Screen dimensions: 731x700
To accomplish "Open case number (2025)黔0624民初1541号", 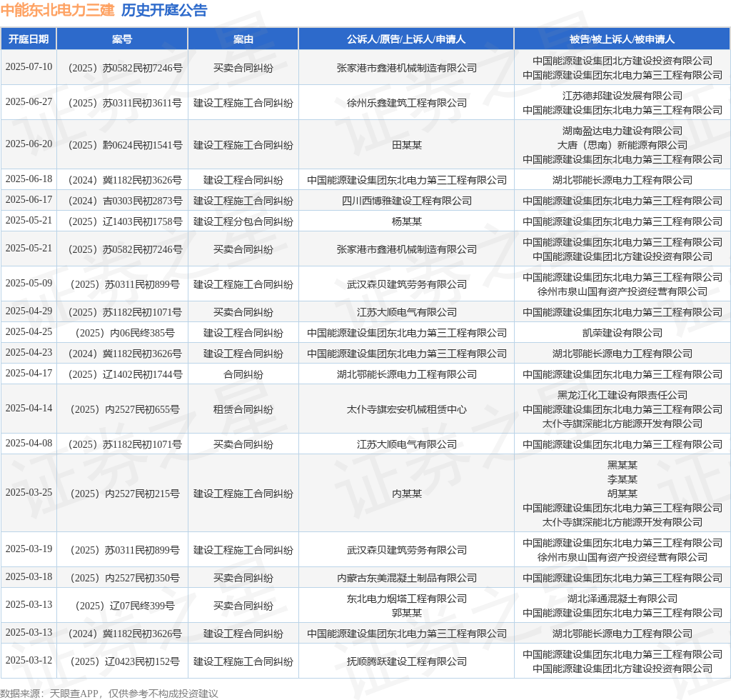I will [122, 145].
